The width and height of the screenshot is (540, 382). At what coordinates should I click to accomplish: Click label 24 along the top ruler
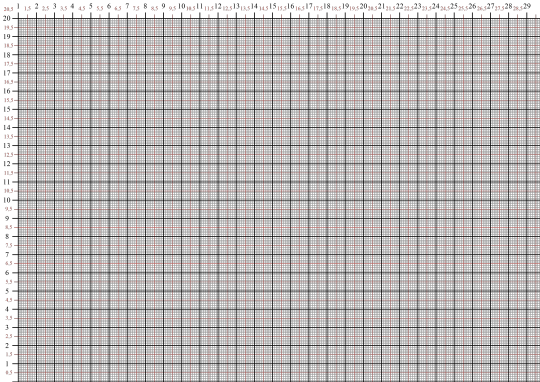[436, 6]
